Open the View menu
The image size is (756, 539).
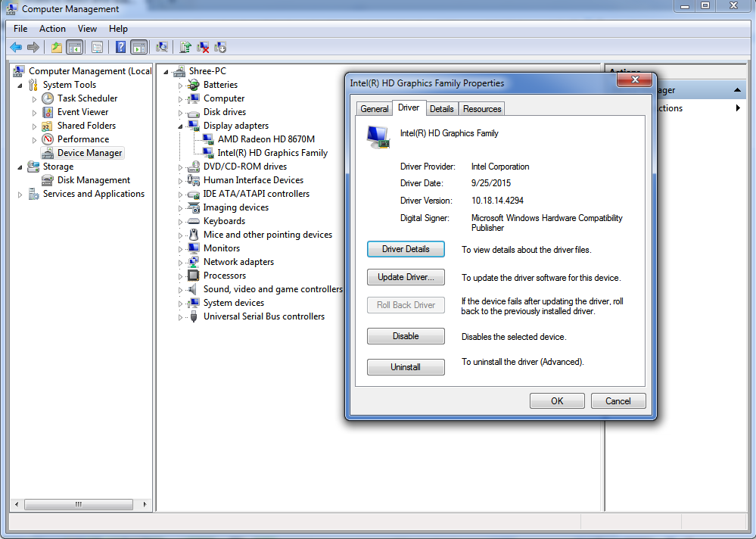tap(87, 29)
